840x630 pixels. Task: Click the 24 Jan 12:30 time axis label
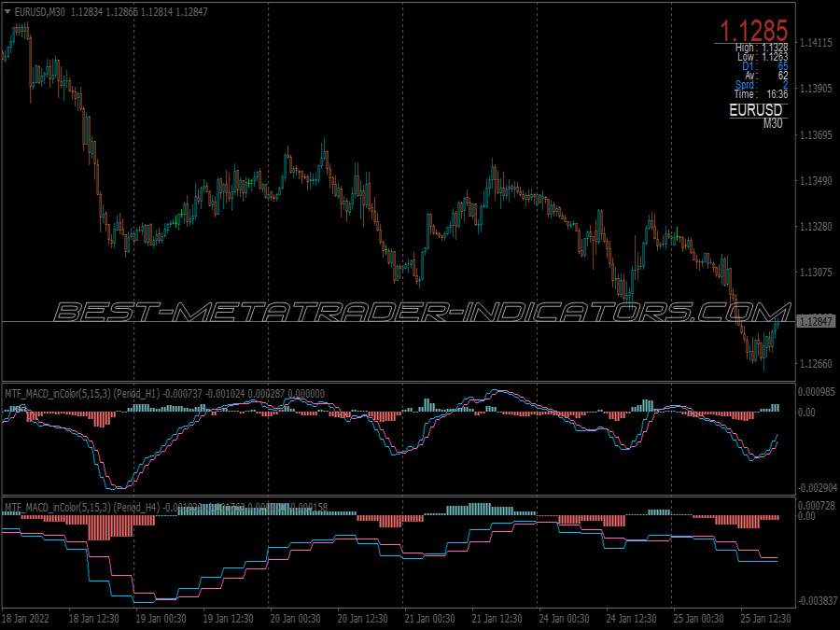coord(631,619)
